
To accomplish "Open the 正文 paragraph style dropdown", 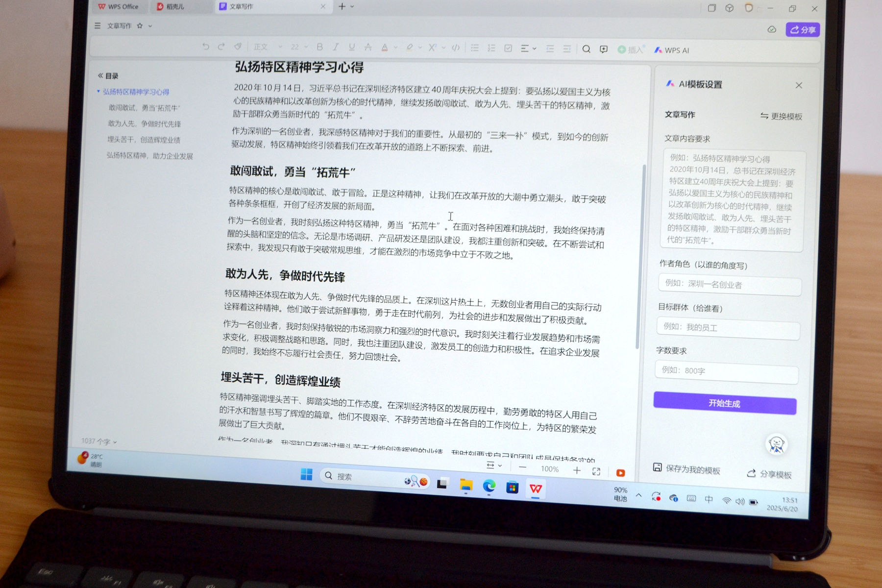I will point(268,47).
